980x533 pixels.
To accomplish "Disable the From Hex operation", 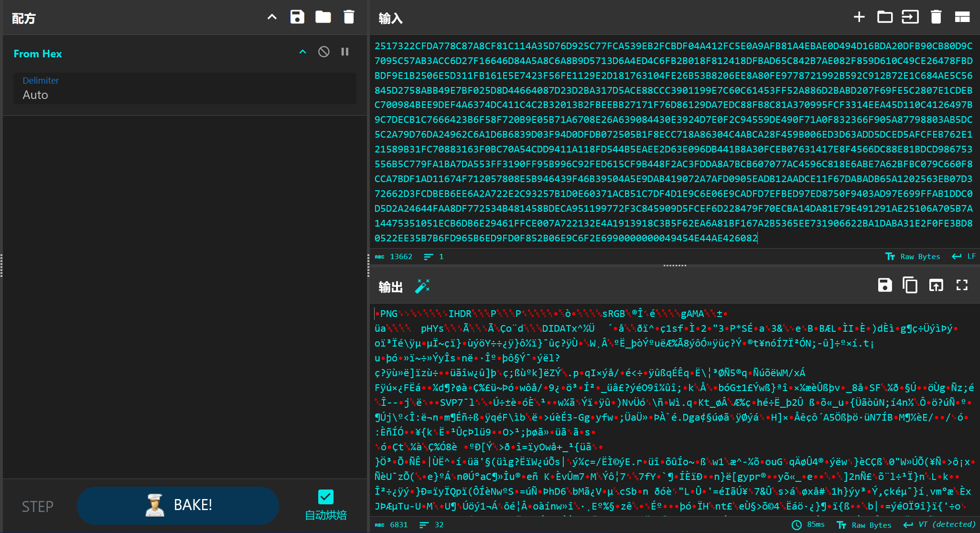I will tap(323, 52).
